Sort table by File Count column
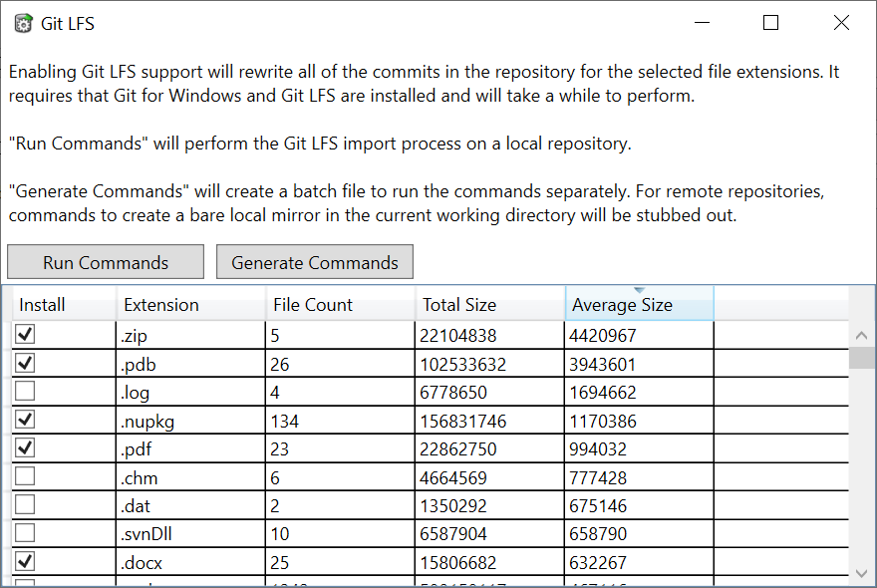The height and width of the screenshot is (588, 877). (x=341, y=304)
